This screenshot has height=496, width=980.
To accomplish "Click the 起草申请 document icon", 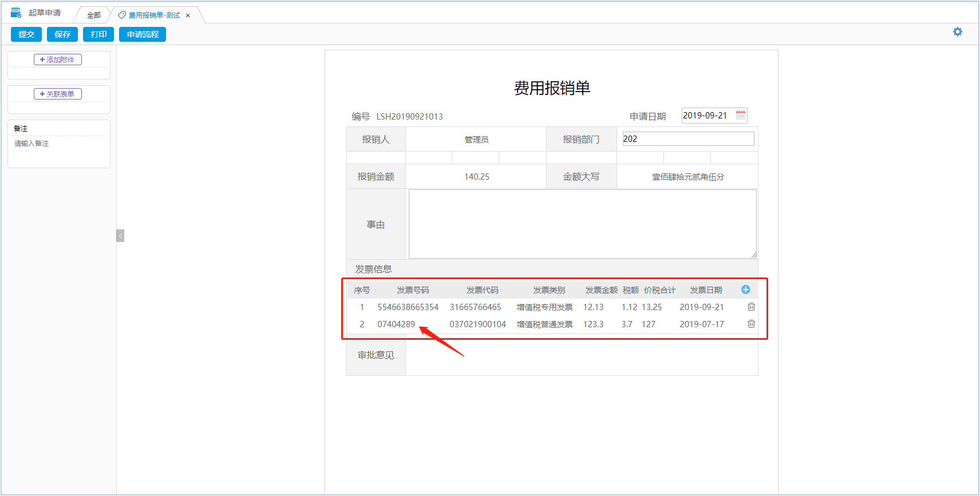I will pyautogui.click(x=16, y=13).
